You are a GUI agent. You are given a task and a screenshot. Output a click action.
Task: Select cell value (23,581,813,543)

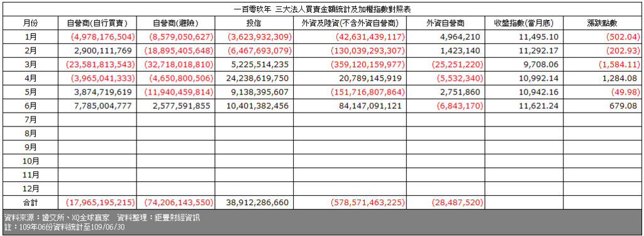click(101, 65)
